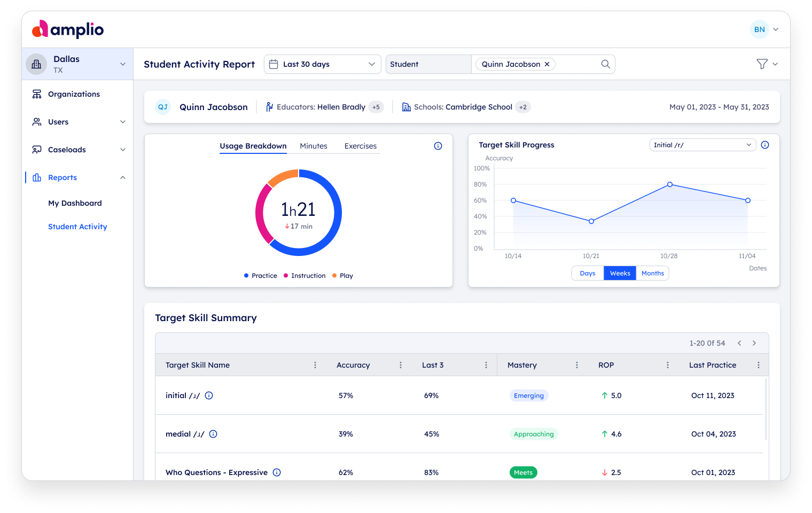Click the 10/28 chart data point

pos(670,184)
